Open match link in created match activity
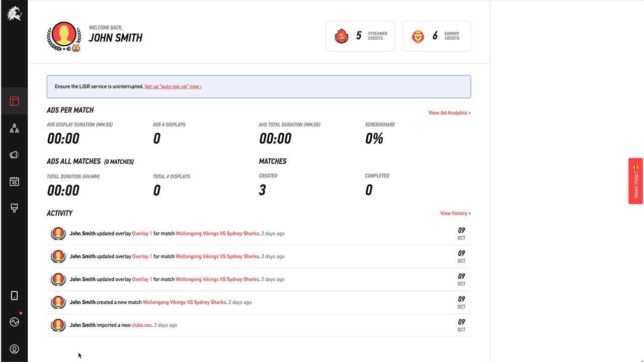 (x=184, y=302)
